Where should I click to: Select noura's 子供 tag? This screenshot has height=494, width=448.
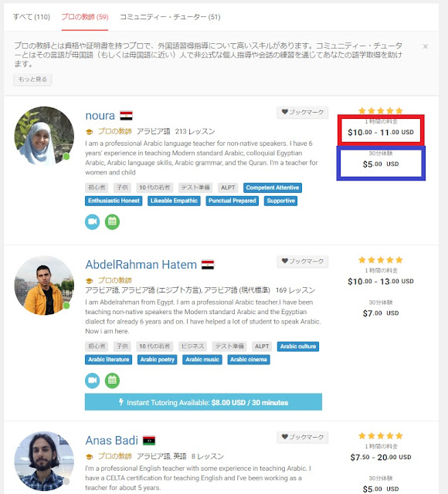coord(122,188)
